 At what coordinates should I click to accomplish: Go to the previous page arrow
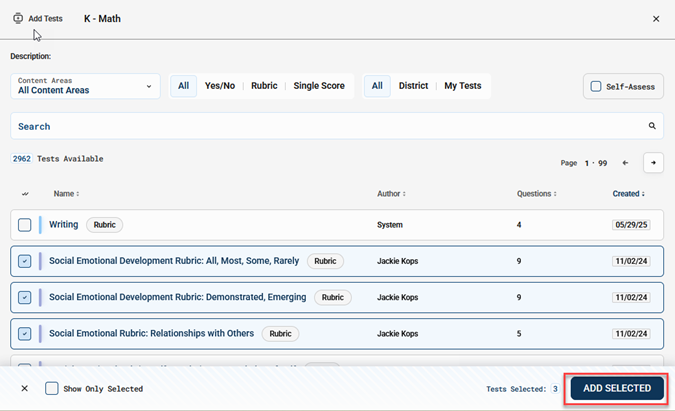[x=625, y=163]
